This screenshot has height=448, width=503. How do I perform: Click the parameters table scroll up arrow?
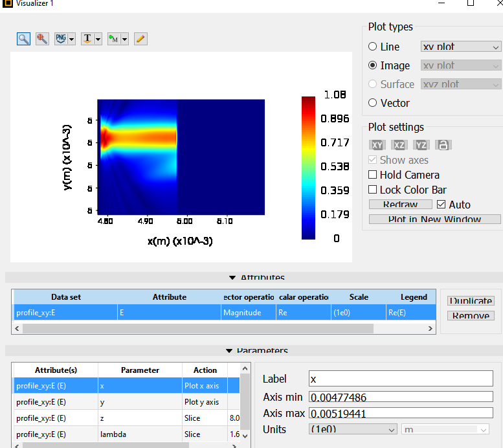[245, 368]
